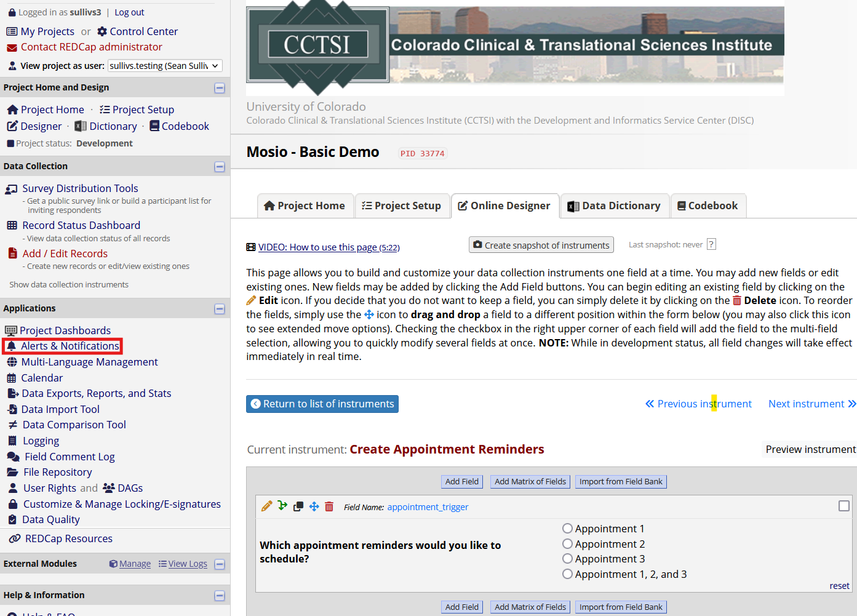Image resolution: width=857 pixels, height=616 pixels.
Task: Click the Data Comparison Tool not-equal icon
Action: [x=12, y=425]
